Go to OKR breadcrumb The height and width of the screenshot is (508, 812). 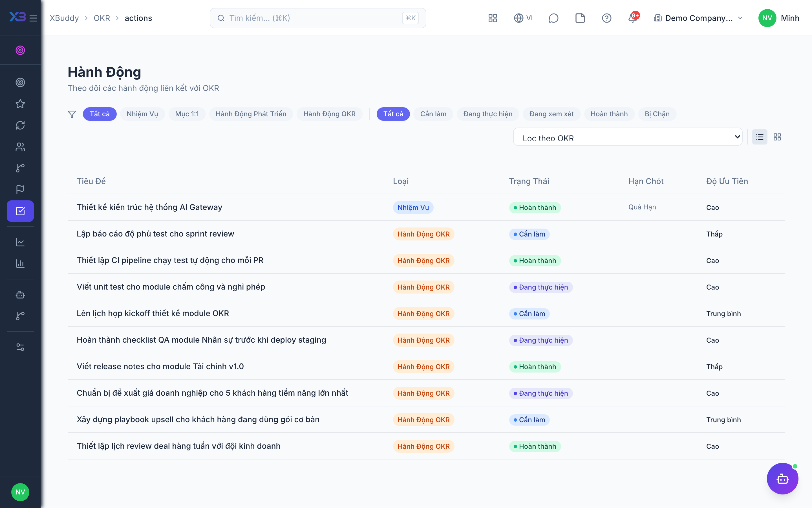point(102,18)
